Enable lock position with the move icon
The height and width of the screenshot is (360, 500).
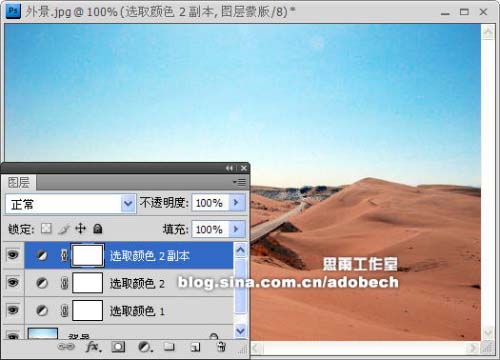pos(80,229)
